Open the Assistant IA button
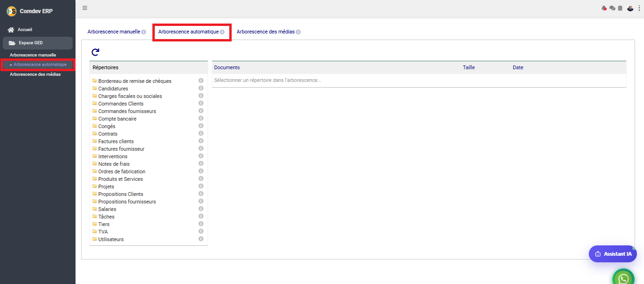This screenshot has width=644, height=284. tap(613, 254)
